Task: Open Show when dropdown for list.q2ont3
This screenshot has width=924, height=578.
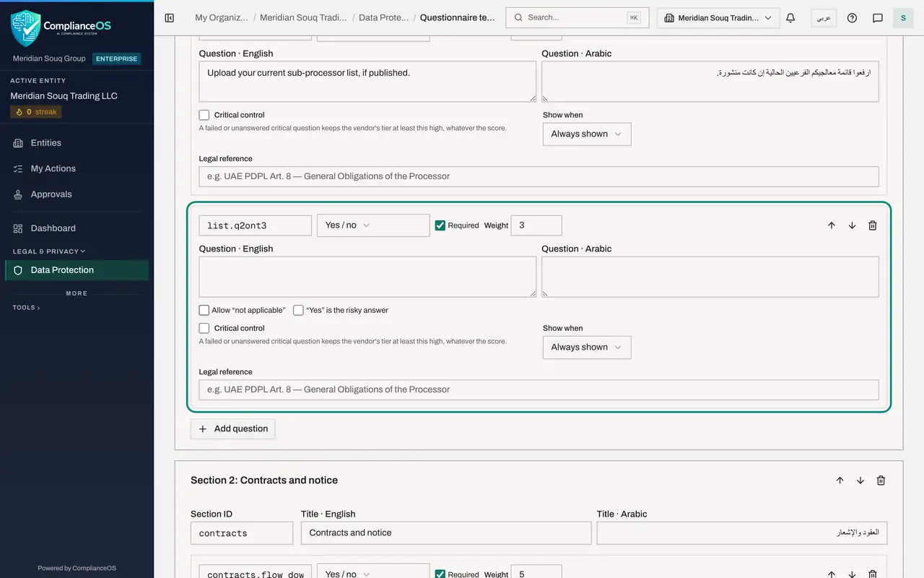Action: click(587, 347)
